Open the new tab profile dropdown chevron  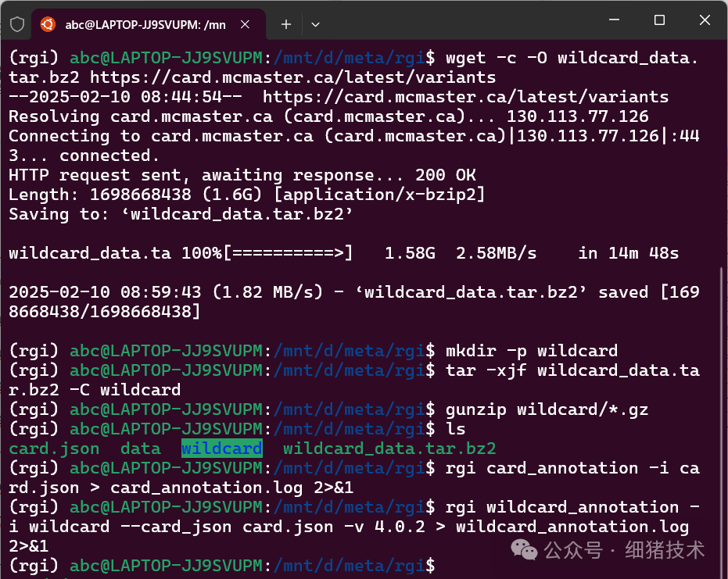315,24
